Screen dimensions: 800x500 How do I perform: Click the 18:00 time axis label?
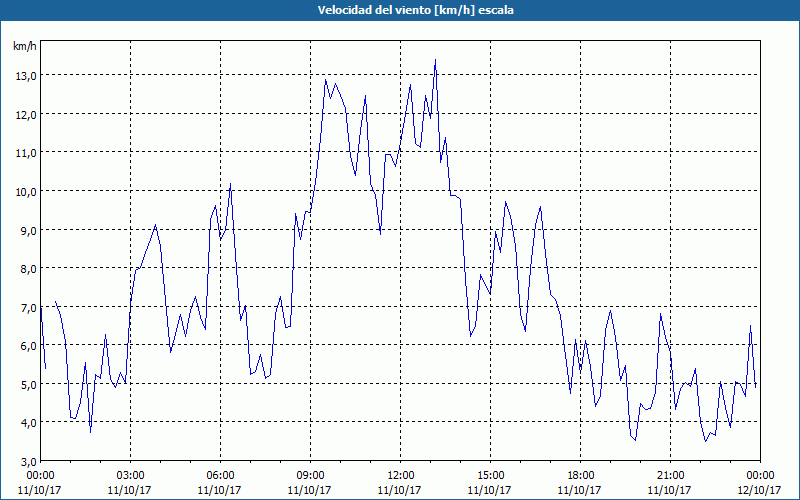[581, 476]
